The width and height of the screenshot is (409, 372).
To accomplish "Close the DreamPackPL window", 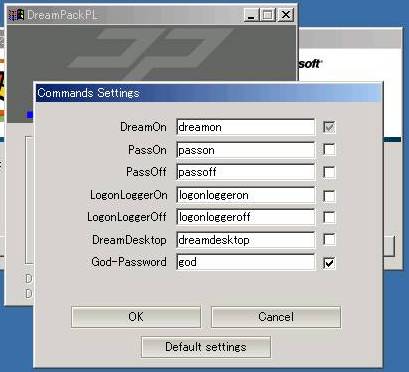I will click(x=286, y=15).
